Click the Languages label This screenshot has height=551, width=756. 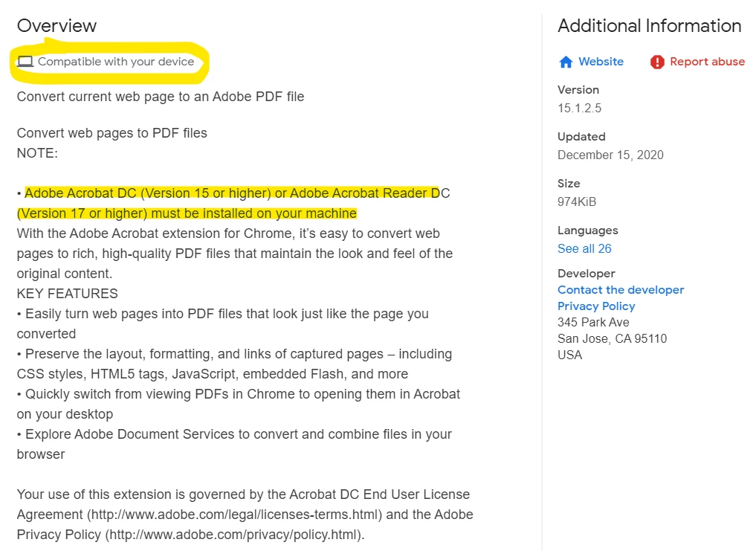pyautogui.click(x=588, y=231)
